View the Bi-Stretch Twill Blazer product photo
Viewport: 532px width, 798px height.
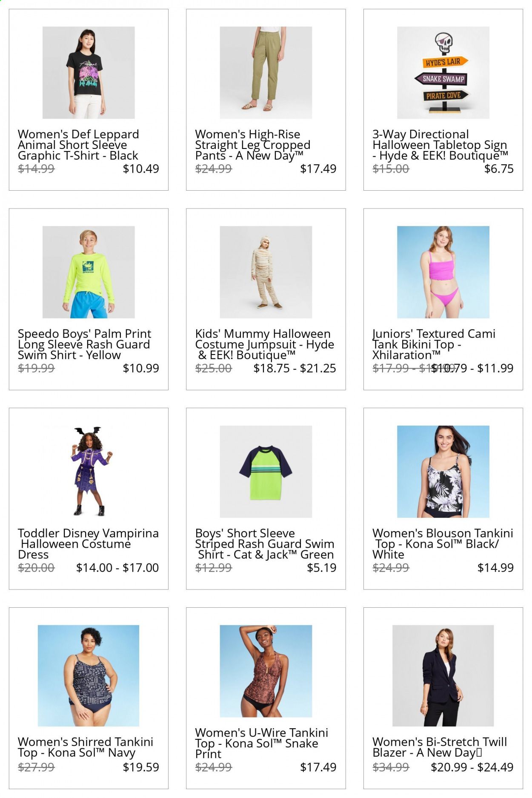tap(443, 675)
